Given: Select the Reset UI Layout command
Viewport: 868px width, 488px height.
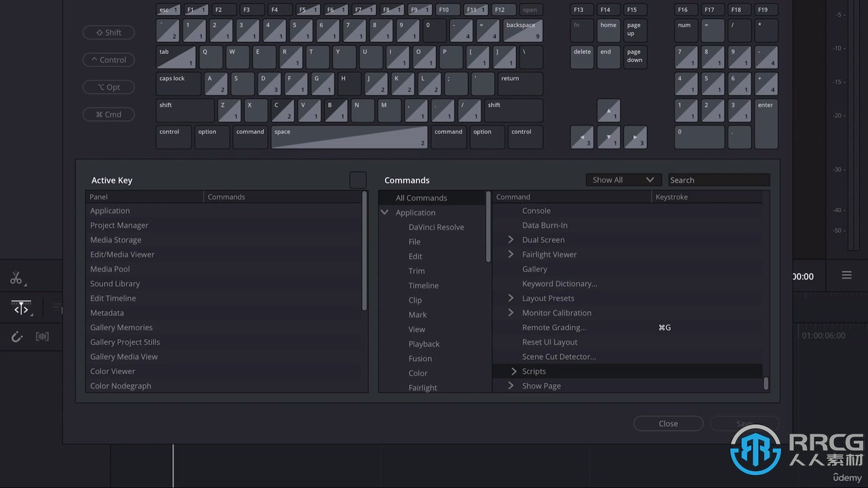Looking at the screenshot, I should pyautogui.click(x=549, y=342).
